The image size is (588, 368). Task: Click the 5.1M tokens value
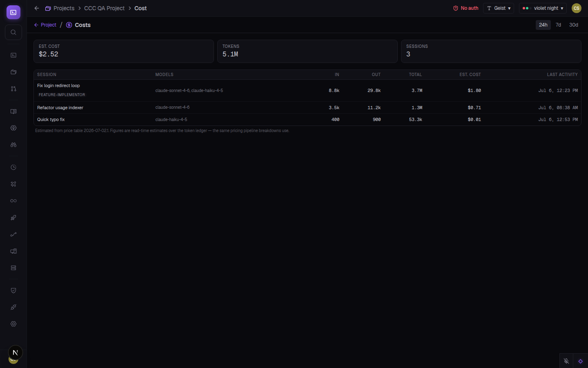pos(230,54)
